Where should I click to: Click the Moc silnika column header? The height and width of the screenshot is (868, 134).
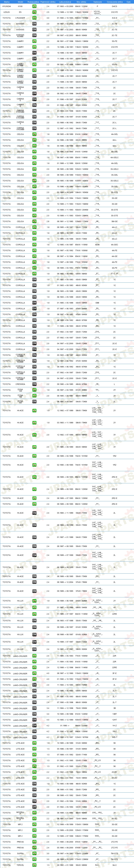tap(81, 2)
